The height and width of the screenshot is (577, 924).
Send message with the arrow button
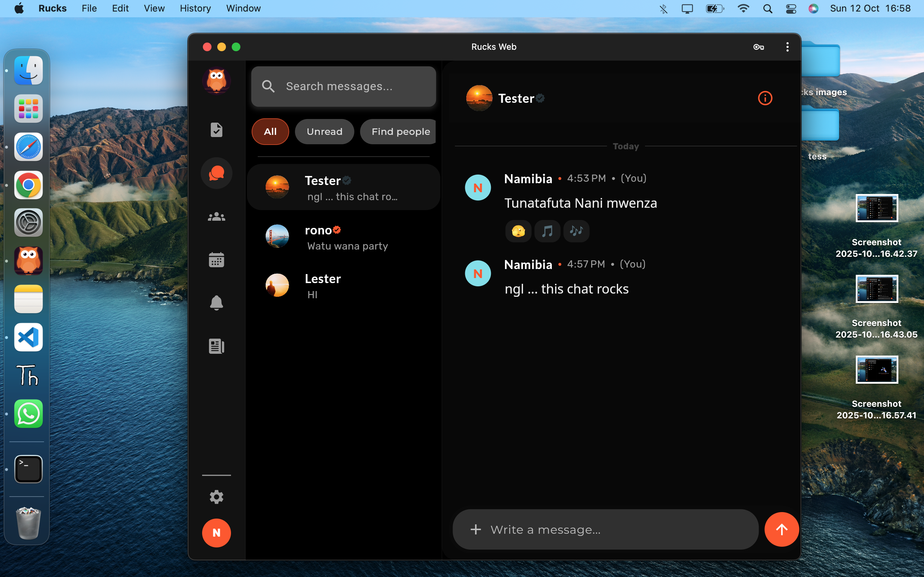click(x=781, y=529)
